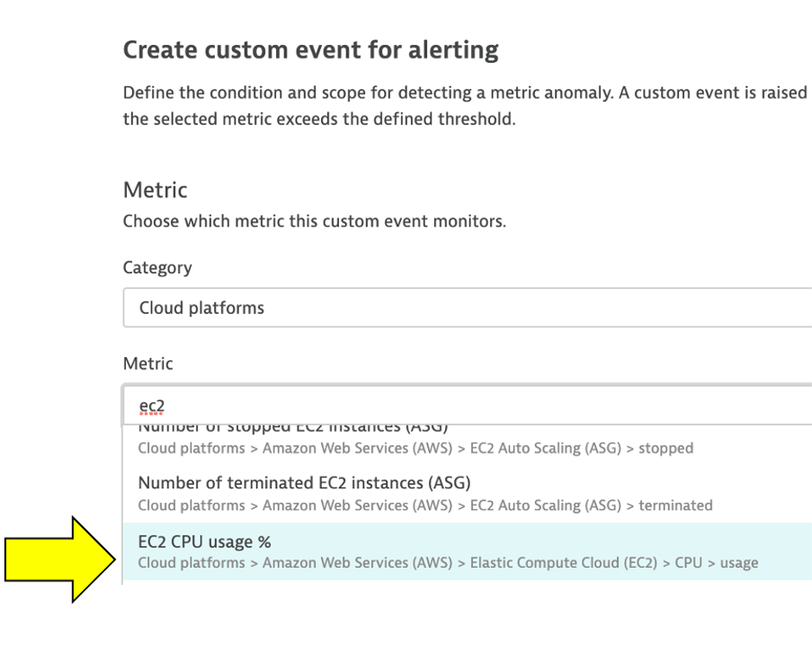Click the Category field label

[157, 267]
